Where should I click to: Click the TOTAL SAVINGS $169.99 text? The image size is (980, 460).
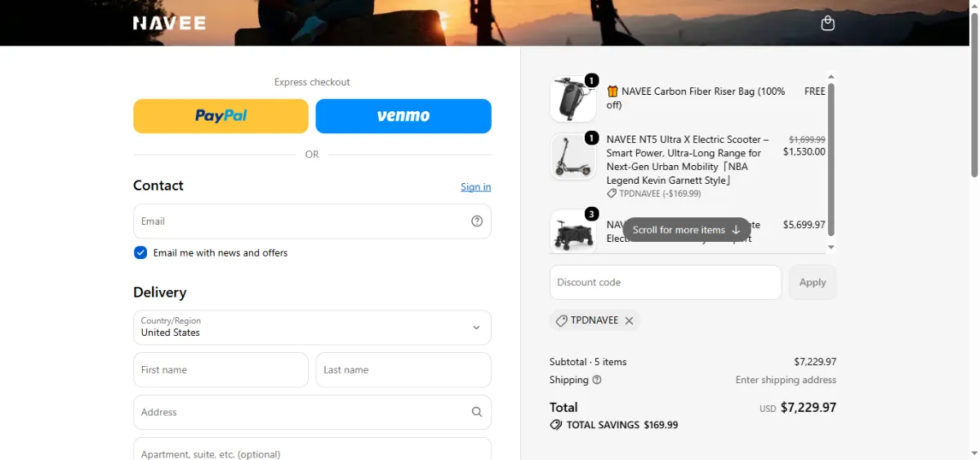(x=622, y=425)
